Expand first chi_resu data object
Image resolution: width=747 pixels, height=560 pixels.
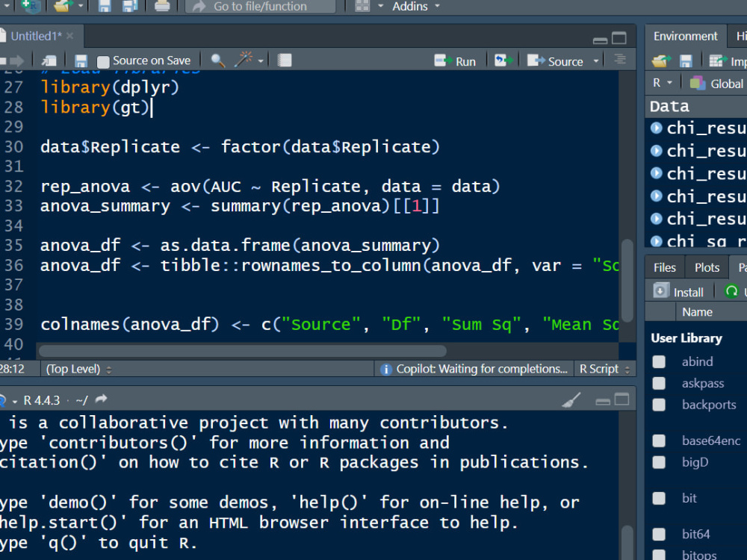click(657, 128)
